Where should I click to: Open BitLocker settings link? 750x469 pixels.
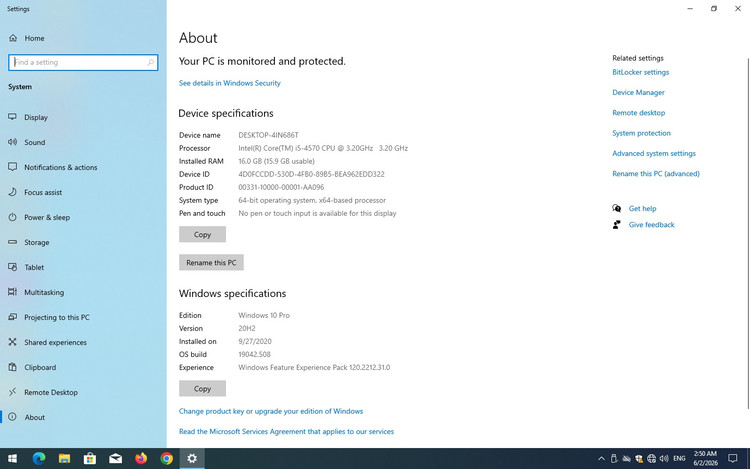tap(640, 72)
